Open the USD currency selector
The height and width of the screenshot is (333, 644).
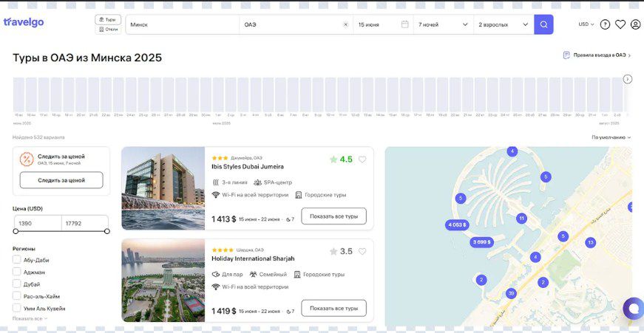click(586, 24)
